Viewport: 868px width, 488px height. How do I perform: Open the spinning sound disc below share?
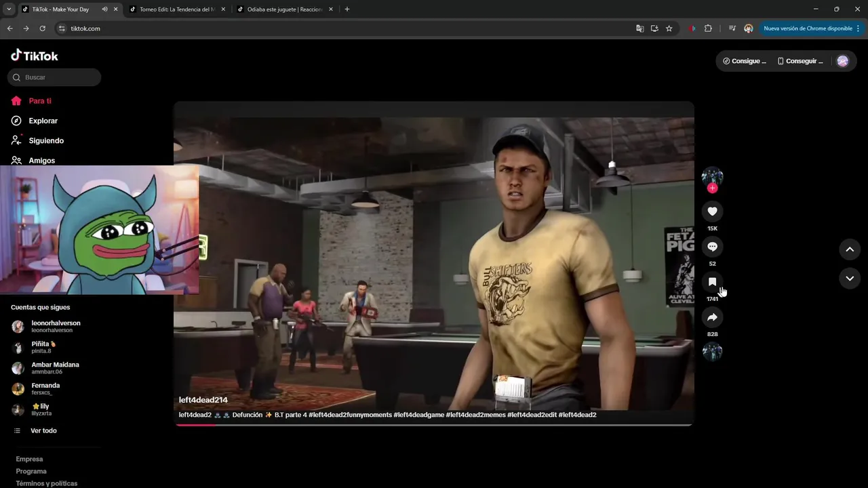(x=712, y=352)
